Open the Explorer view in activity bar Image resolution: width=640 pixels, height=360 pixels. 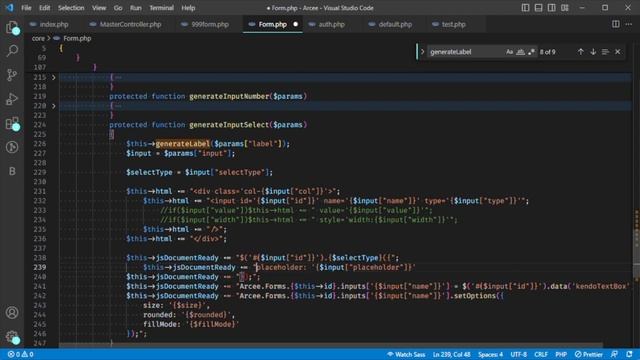(x=12, y=27)
